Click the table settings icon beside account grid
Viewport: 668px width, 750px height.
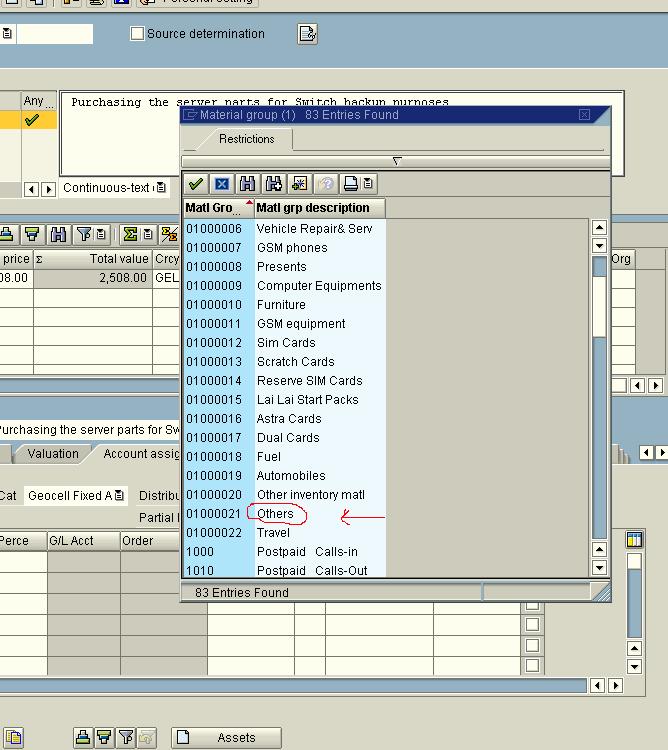point(633,541)
